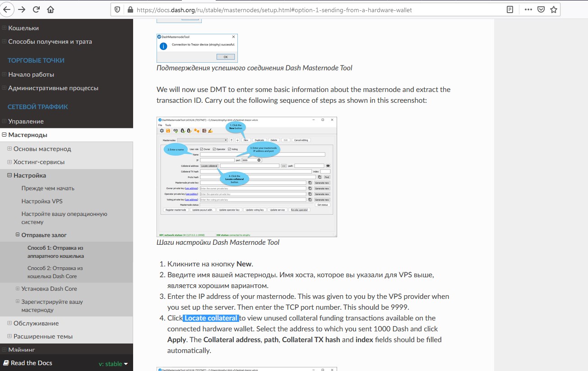Image resolution: width=588 pixels, height=371 pixels.
Task: Select Способ 2: Отправка из кошелька Dash Core
Action: coord(55,272)
